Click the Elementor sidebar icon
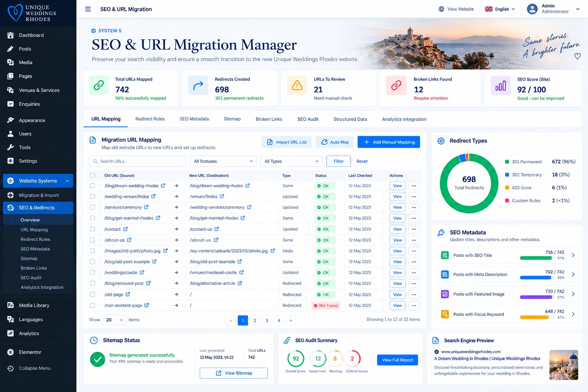The height and width of the screenshot is (392, 588). click(10, 352)
